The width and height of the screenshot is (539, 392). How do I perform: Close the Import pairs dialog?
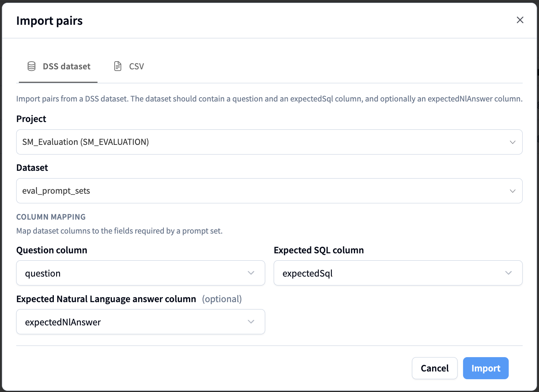click(x=520, y=20)
